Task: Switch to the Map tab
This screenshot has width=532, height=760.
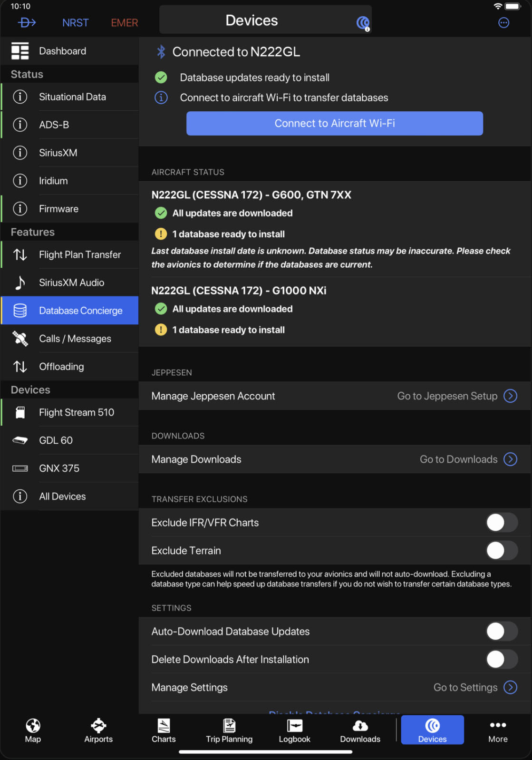Action: point(33,730)
